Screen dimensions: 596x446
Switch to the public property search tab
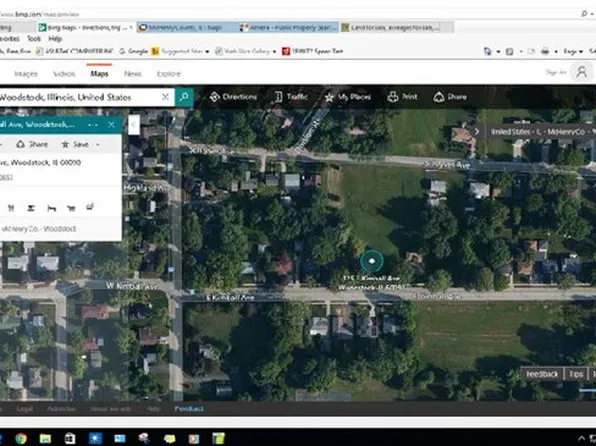(x=288, y=27)
